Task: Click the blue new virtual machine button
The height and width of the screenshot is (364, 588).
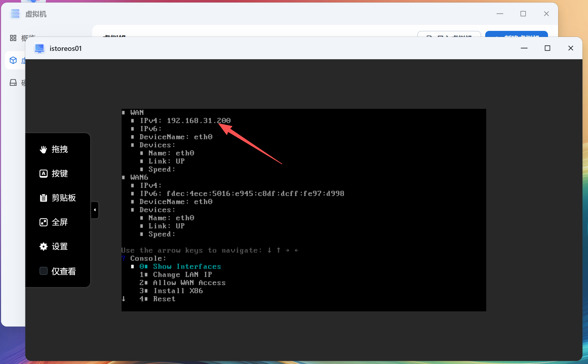Action: 516,34
